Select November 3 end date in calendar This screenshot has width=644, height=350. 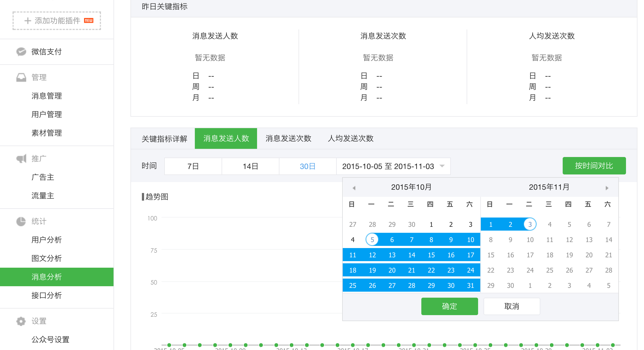tap(530, 224)
